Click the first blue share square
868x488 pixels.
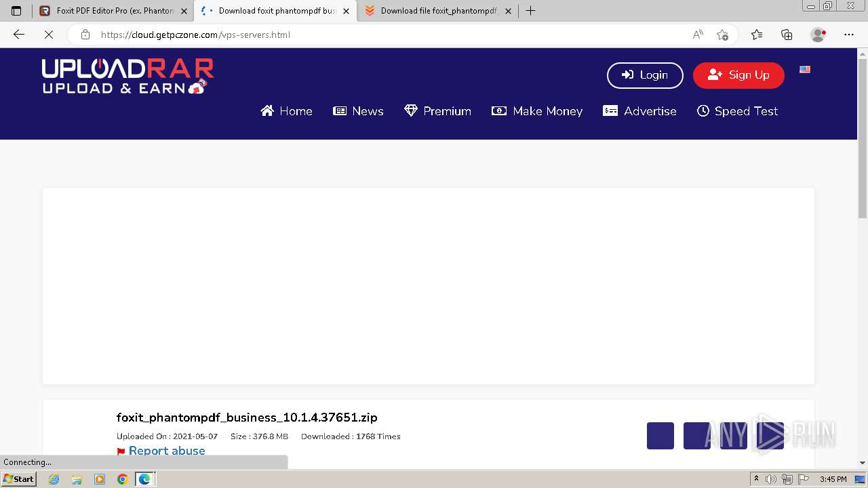coord(660,436)
